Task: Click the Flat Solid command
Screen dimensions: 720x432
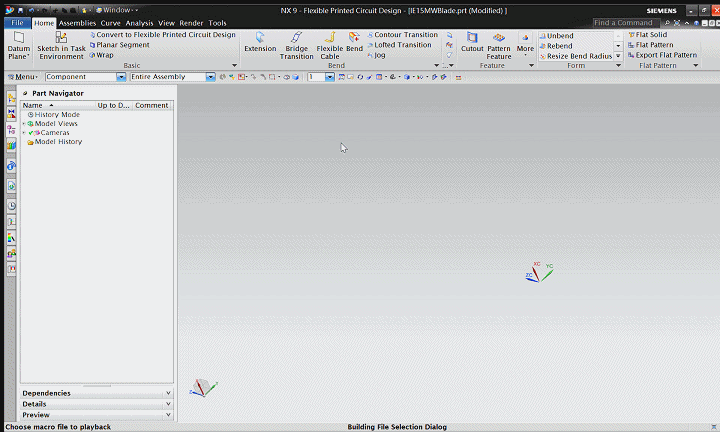Action: pyautogui.click(x=647, y=34)
